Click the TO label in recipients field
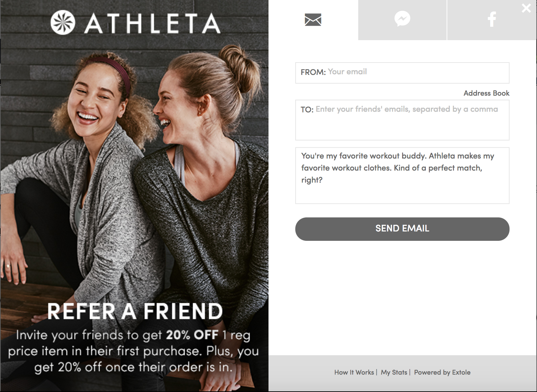Screen dimensions: 537x392 (x=307, y=110)
